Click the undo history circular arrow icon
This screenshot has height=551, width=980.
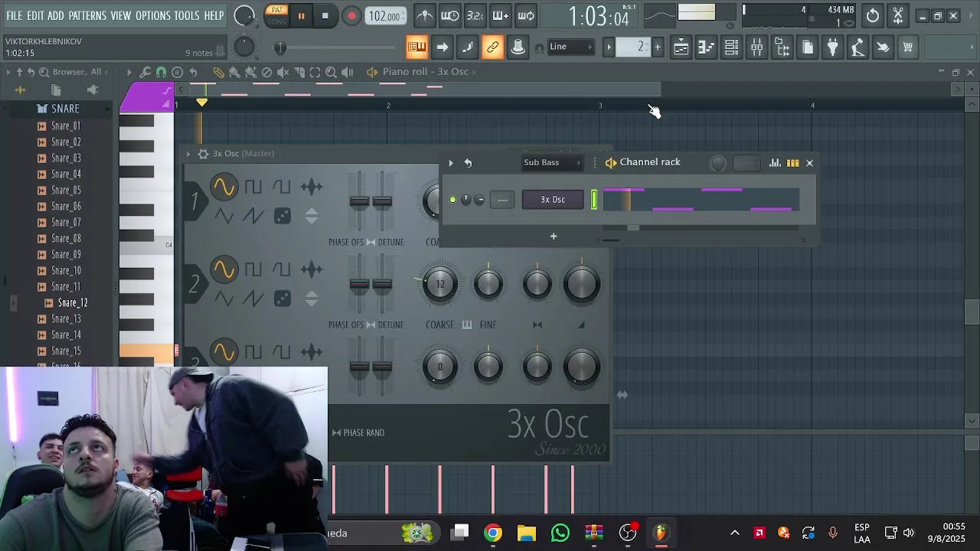(873, 15)
